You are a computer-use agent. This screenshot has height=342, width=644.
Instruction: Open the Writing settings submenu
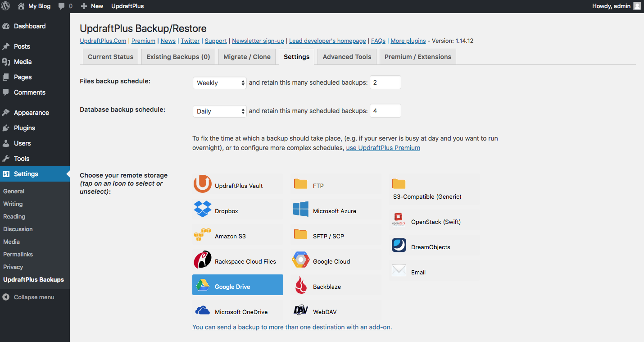pyautogui.click(x=13, y=204)
